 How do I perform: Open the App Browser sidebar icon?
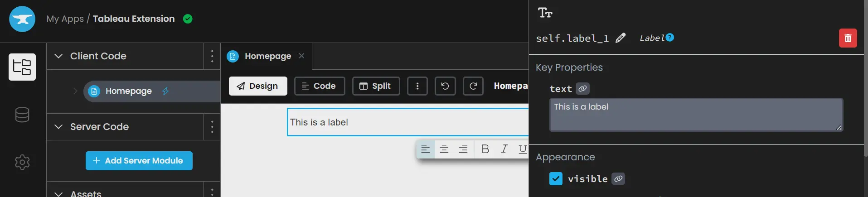tap(22, 67)
